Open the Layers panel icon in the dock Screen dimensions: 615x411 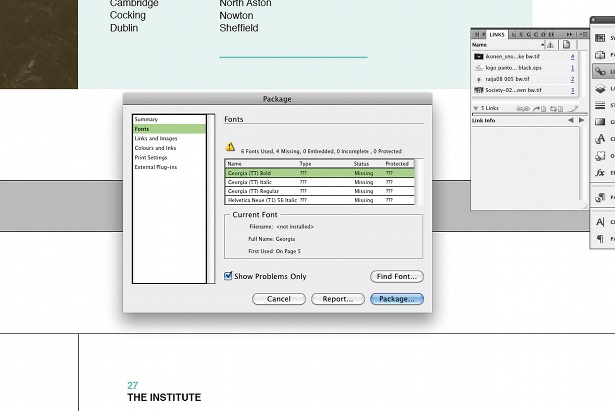(600, 89)
